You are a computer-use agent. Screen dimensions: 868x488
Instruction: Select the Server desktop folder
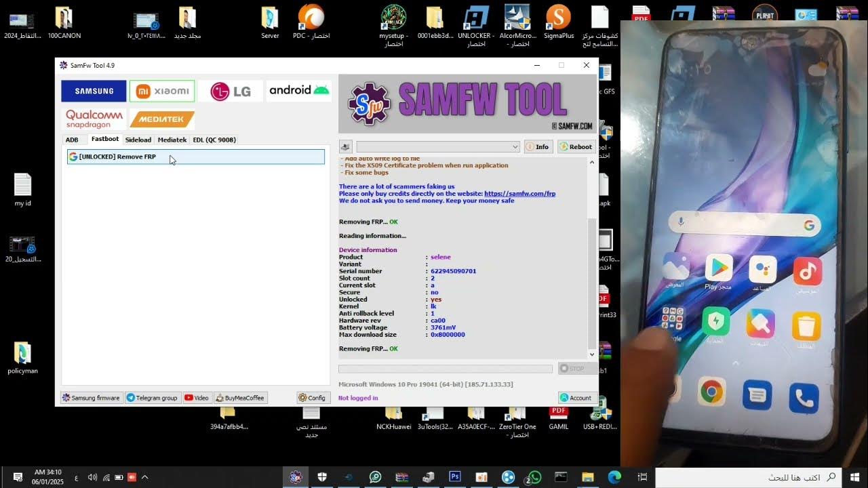[x=270, y=23]
